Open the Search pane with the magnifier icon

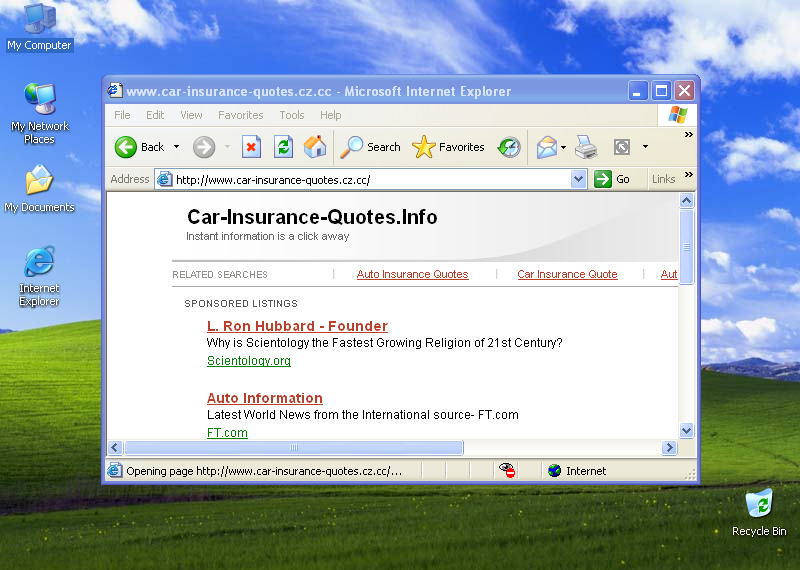370,147
